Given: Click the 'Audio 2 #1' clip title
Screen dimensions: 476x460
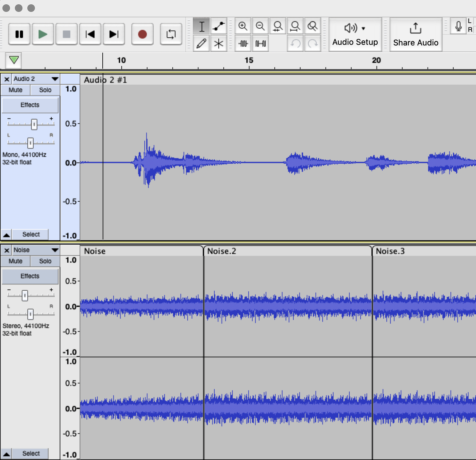Looking at the screenshot, I should coord(105,80).
